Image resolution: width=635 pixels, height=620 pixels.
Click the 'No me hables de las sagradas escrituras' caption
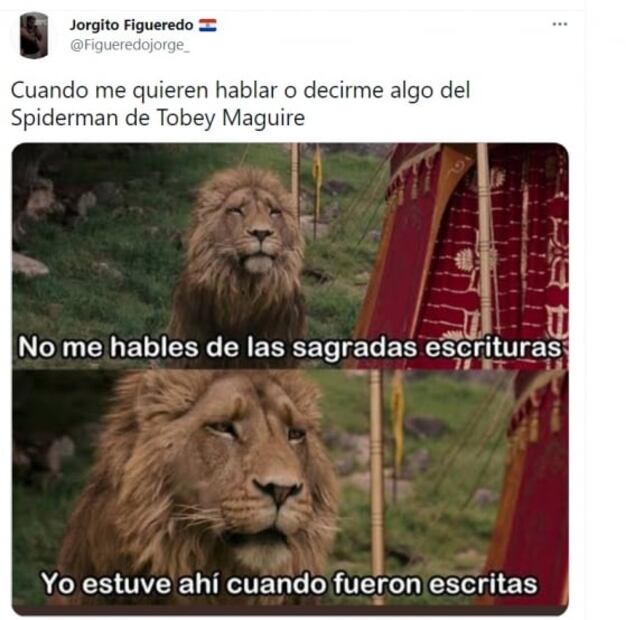point(290,348)
